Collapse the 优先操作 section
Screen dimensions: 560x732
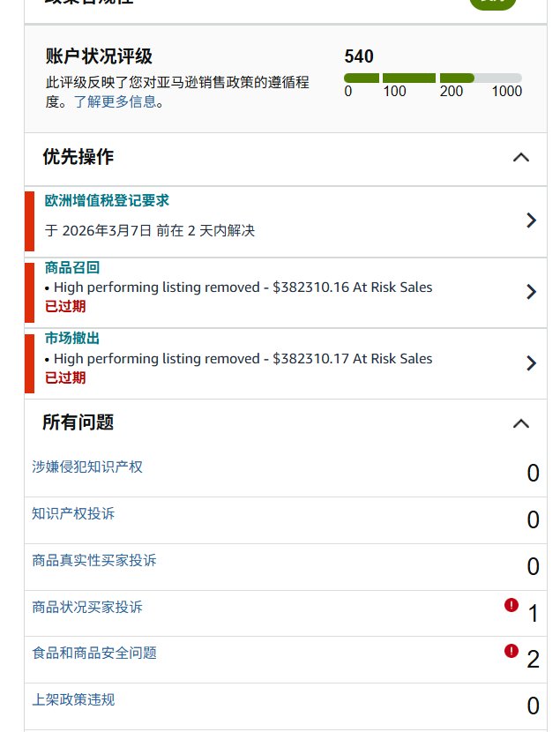(x=521, y=157)
